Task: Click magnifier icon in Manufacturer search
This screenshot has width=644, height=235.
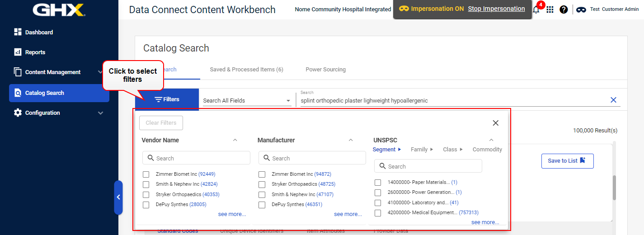Action: click(x=267, y=158)
